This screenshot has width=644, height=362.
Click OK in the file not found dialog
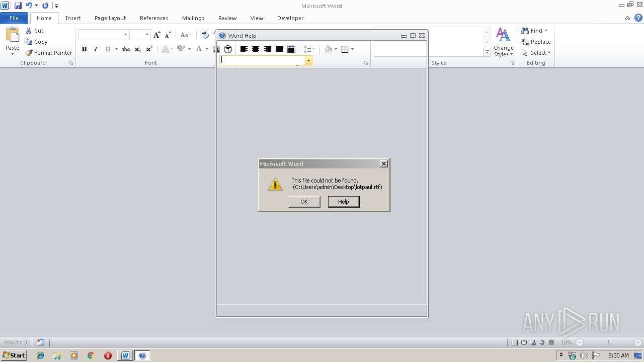point(304,202)
